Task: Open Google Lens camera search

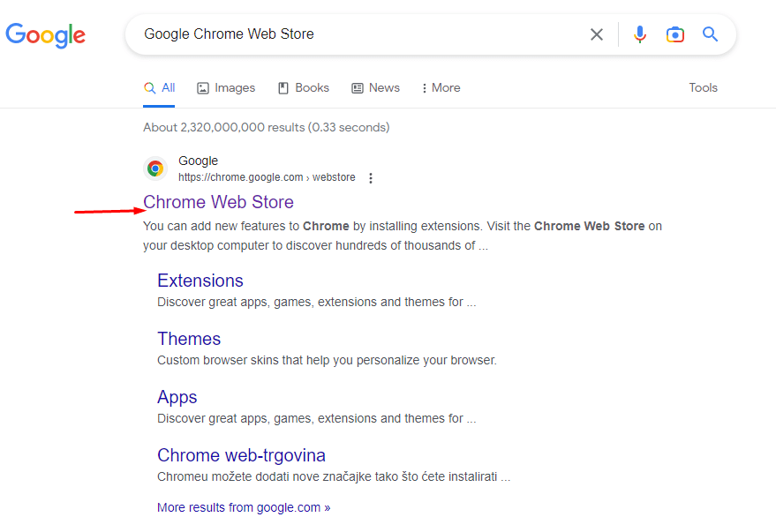Action: tap(675, 34)
